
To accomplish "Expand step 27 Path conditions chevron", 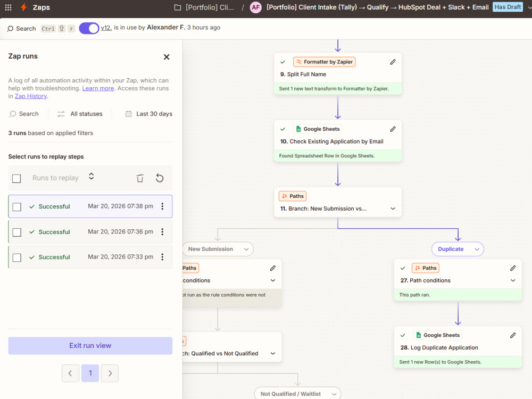I will tap(513, 280).
